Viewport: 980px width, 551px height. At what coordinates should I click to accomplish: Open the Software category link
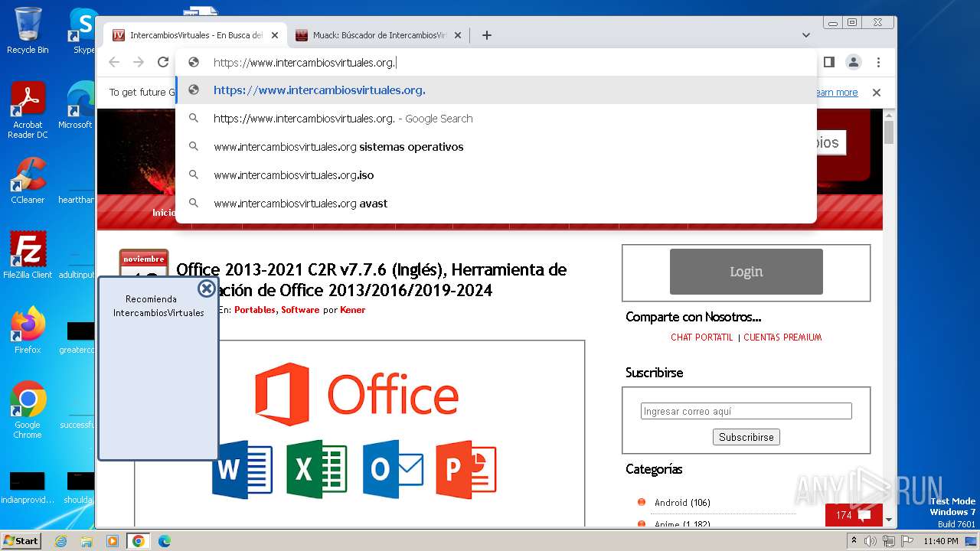[x=300, y=310]
